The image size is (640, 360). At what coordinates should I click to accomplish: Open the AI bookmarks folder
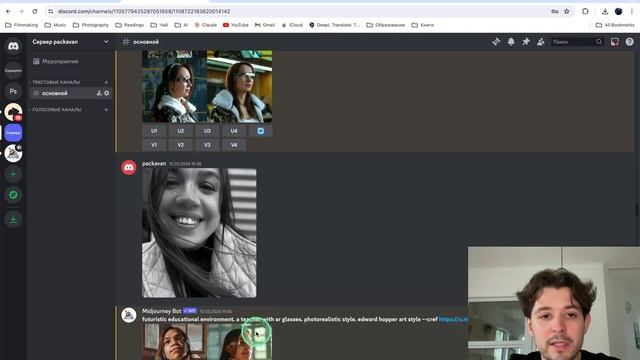(x=181, y=25)
